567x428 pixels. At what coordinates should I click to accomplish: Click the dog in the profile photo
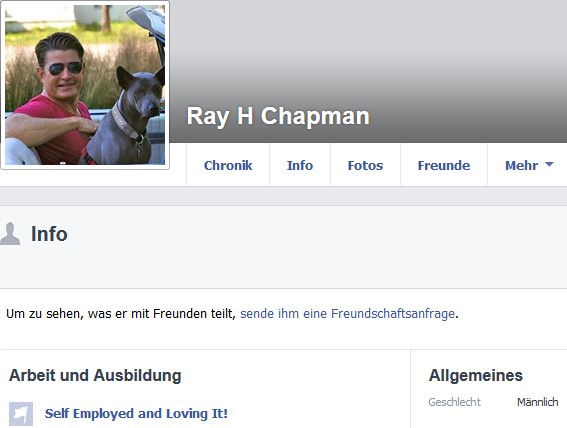pyautogui.click(x=127, y=116)
